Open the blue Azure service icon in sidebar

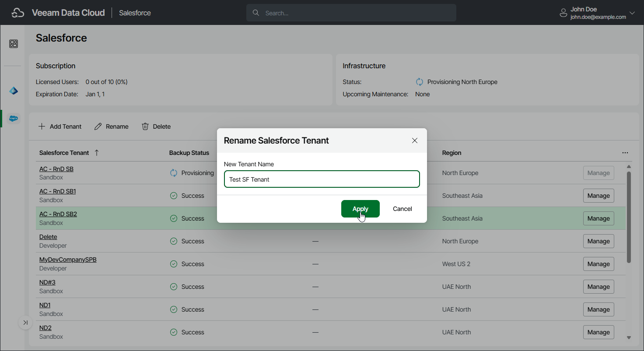click(14, 91)
